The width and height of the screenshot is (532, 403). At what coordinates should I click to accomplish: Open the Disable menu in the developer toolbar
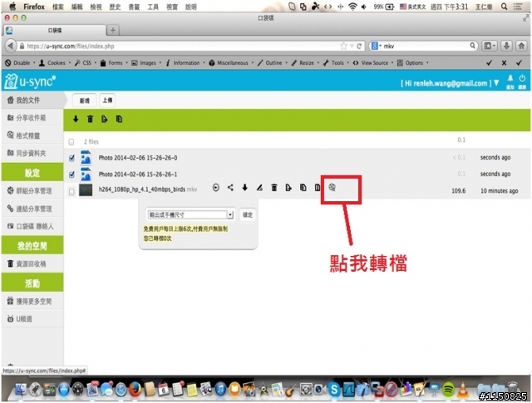[x=20, y=63]
